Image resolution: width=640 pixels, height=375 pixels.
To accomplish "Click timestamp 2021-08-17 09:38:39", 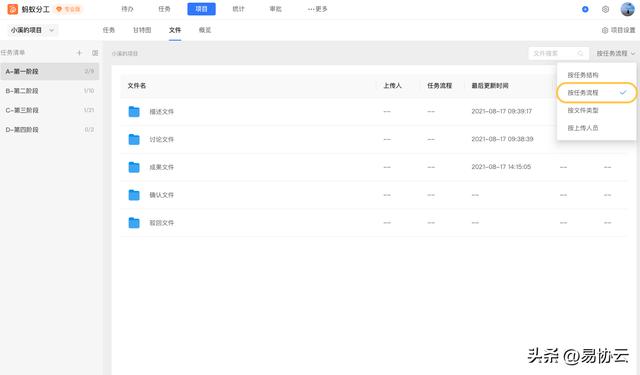I will tap(502, 139).
